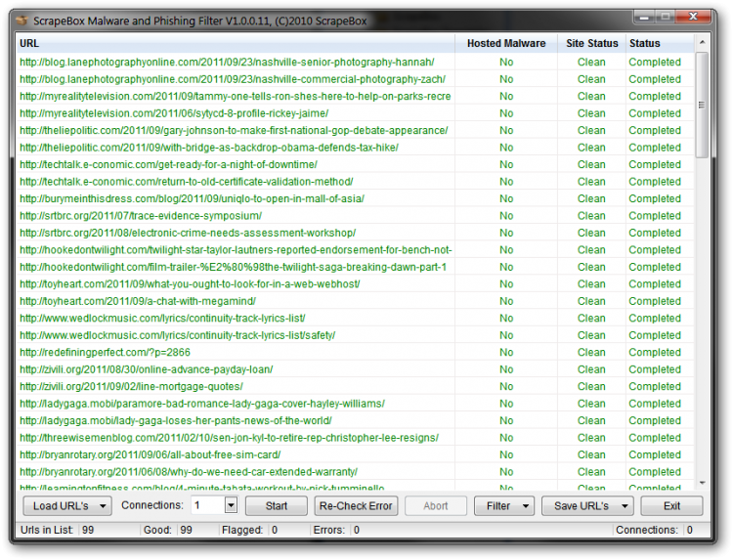733x560 pixels.
Task: Open the Load URL's dropdown button
Action: point(66,505)
